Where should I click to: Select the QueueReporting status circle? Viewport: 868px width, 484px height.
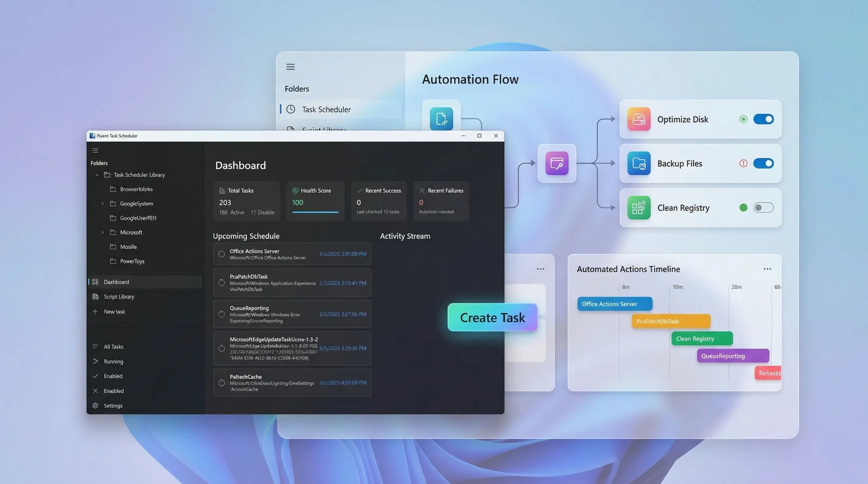pyautogui.click(x=221, y=314)
